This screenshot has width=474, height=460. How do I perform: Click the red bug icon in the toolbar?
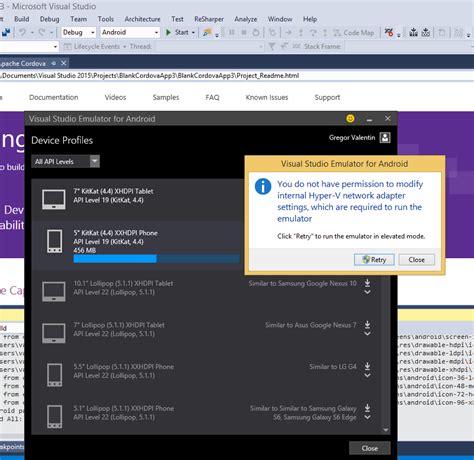point(389,32)
